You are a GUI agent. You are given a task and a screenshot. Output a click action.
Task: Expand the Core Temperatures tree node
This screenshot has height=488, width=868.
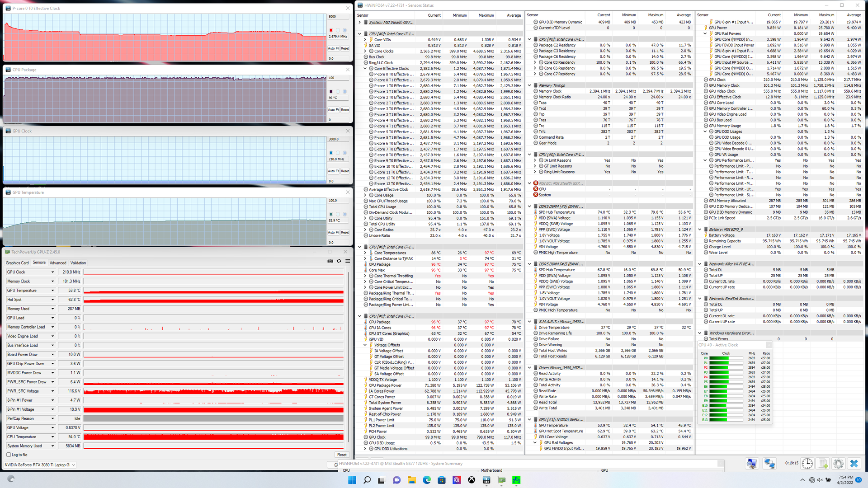pos(365,253)
